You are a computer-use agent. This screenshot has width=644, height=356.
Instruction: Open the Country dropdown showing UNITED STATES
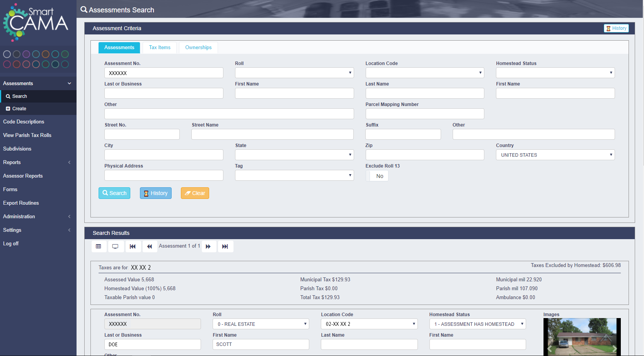pyautogui.click(x=555, y=155)
